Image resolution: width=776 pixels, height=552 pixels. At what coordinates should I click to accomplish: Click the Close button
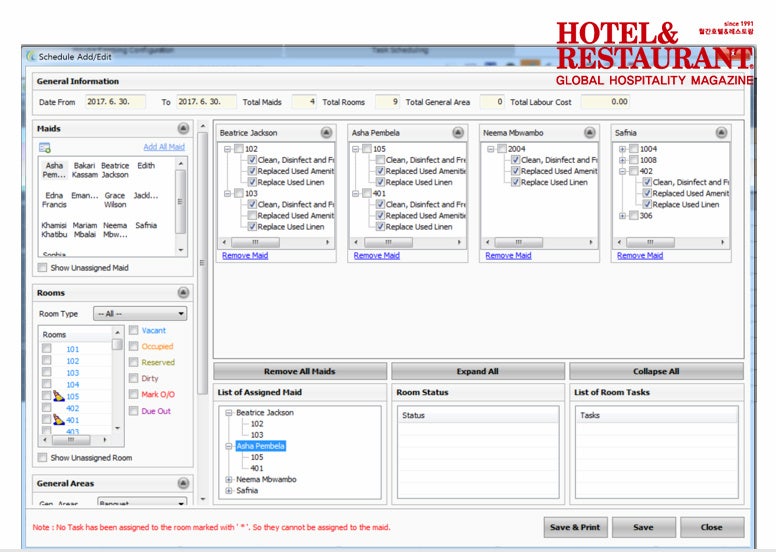pyautogui.click(x=712, y=527)
